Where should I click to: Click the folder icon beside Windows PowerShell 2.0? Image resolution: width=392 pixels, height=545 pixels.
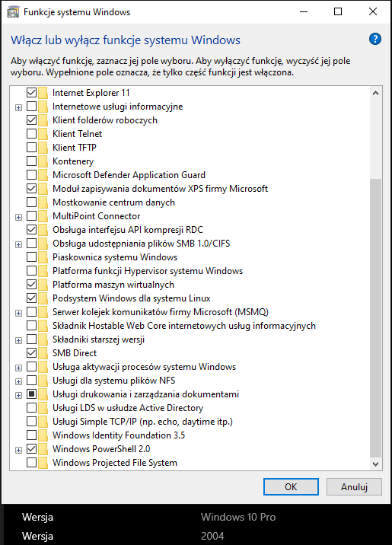43,449
